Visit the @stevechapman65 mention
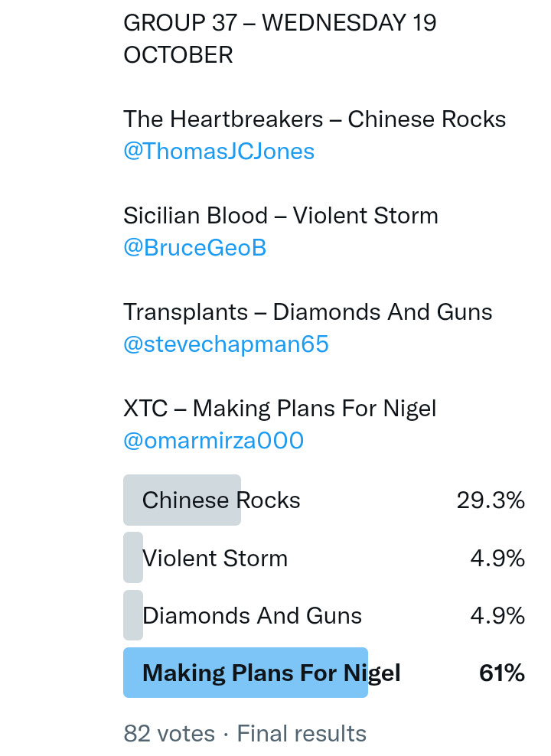This screenshot has width=551, height=756. pos(226,344)
